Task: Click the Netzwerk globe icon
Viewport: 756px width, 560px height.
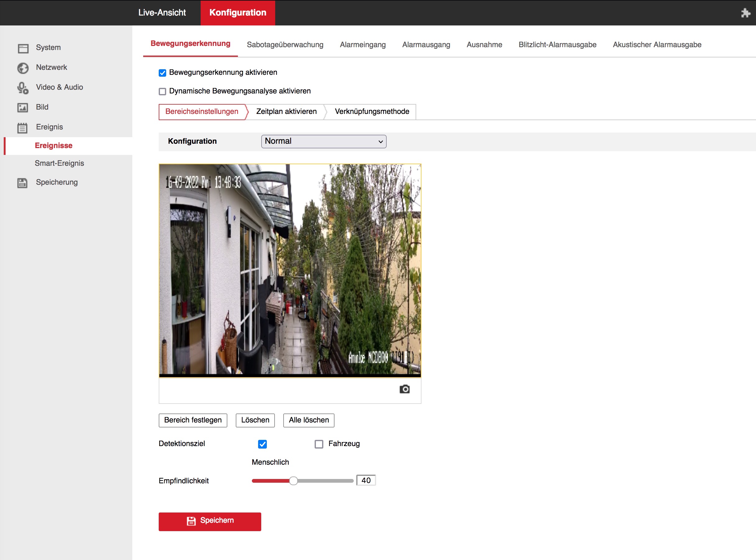Action: pos(23,68)
